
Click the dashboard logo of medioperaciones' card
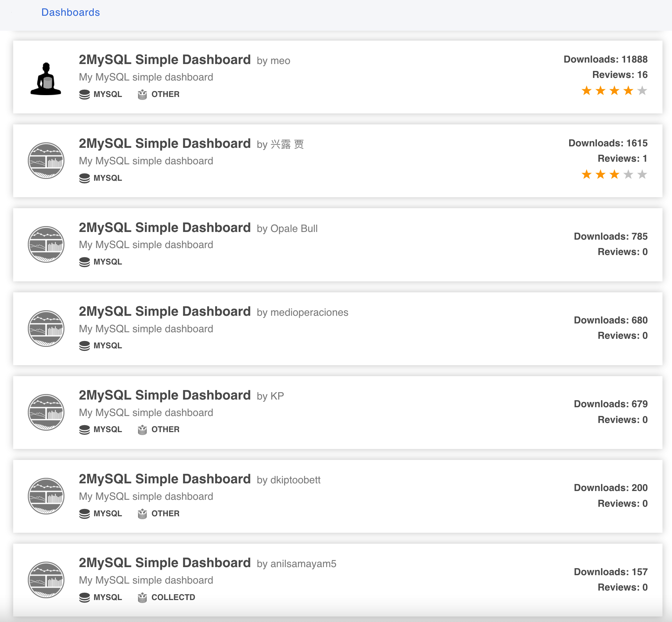[x=46, y=329]
